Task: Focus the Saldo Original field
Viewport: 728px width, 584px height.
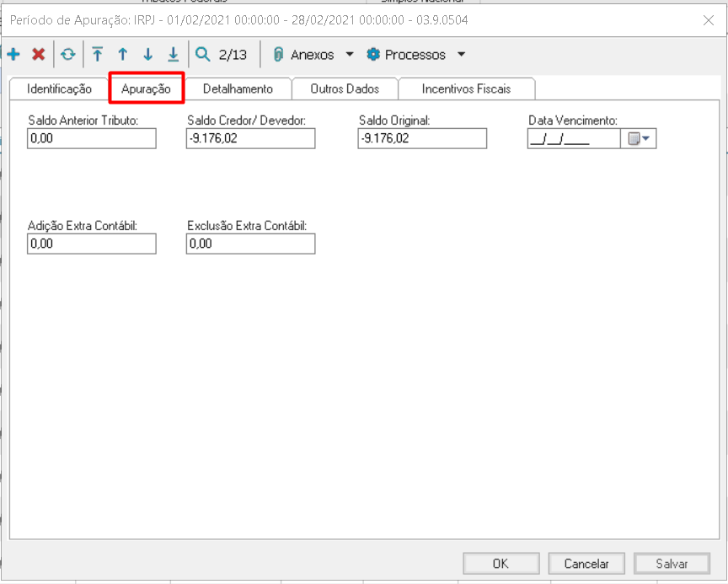Action: click(x=422, y=138)
